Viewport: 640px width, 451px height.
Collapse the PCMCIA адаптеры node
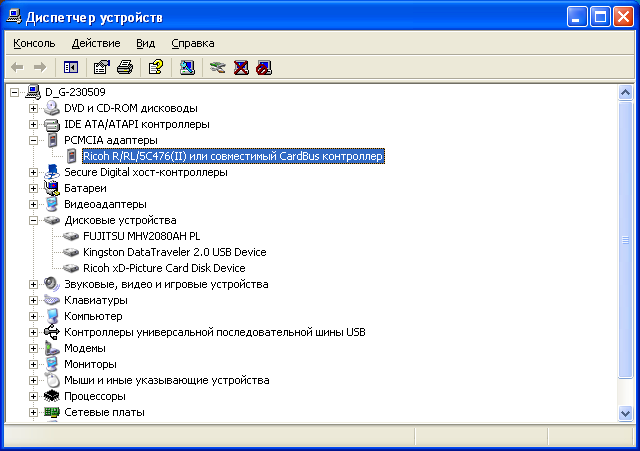click(34, 140)
